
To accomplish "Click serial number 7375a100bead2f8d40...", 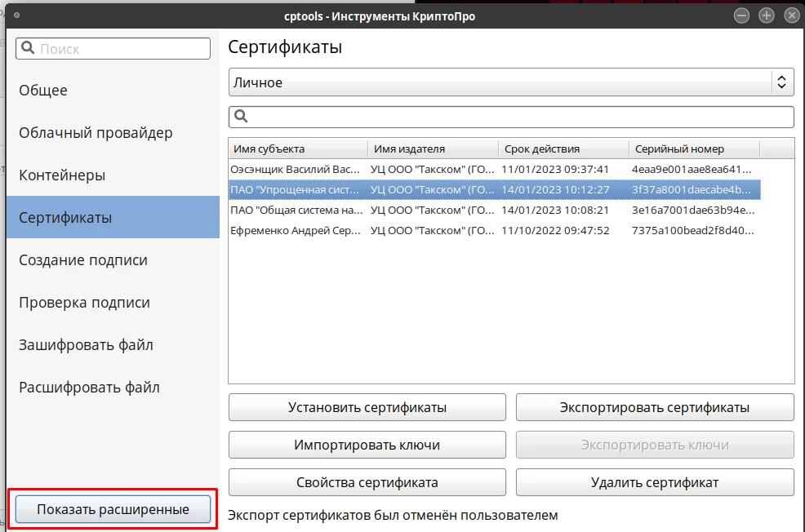I will click(x=692, y=231).
